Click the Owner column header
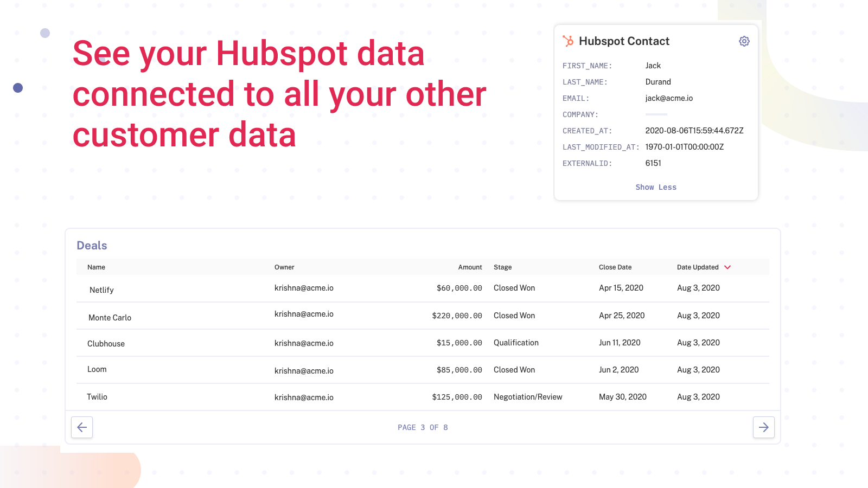 284,267
